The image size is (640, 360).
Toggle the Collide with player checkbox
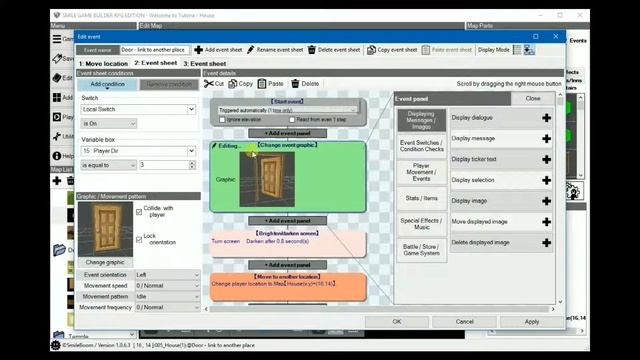tap(139, 212)
